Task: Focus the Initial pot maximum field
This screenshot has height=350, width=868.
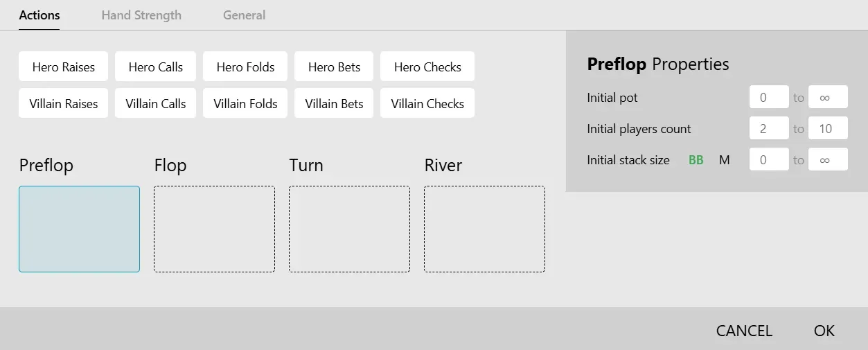Action: coord(828,98)
